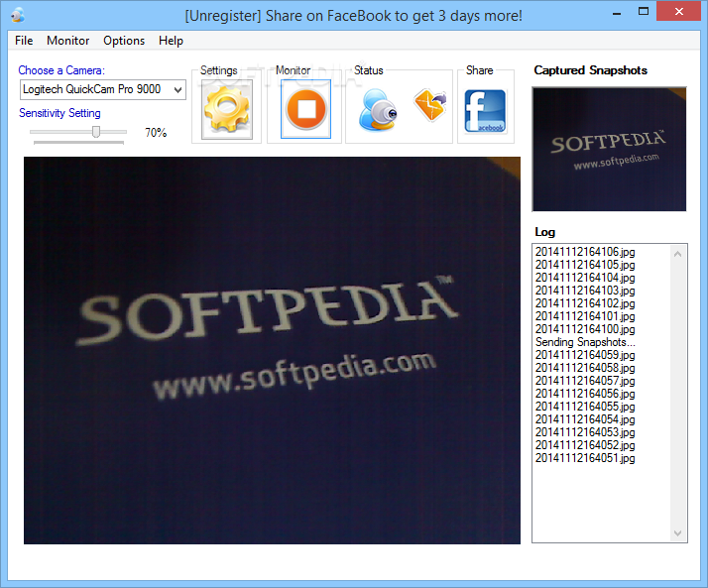This screenshot has height=588, width=708.
Task: Select log entry 2014112164104.jpg
Action: click(x=585, y=278)
